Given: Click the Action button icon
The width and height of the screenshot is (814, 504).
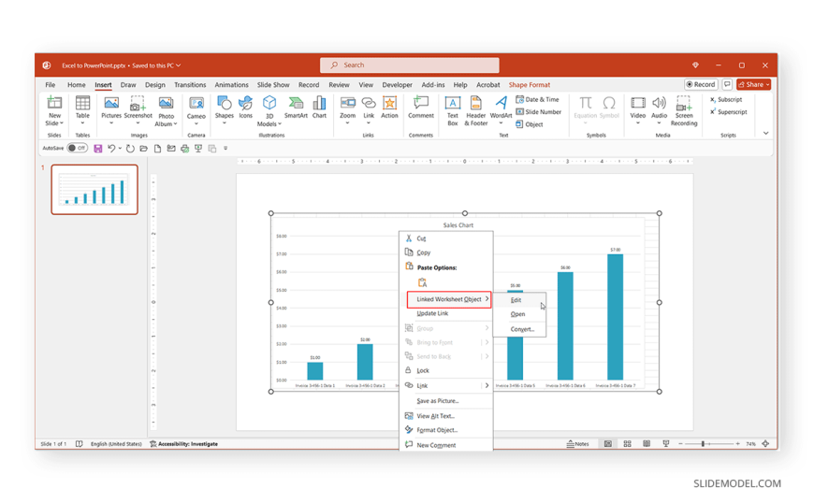Looking at the screenshot, I should 389,108.
